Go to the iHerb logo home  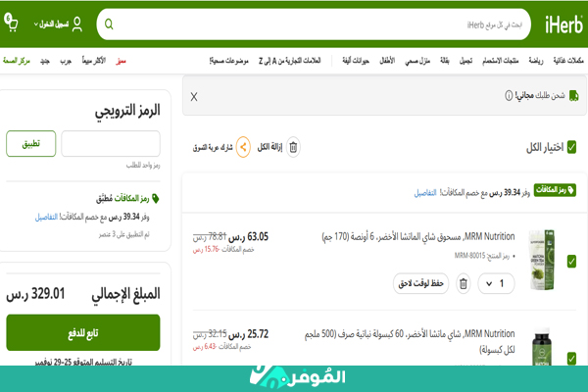[563, 24]
